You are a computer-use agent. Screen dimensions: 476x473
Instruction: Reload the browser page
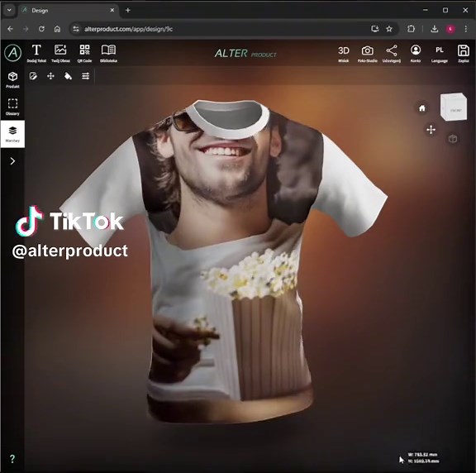click(x=41, y=29)
